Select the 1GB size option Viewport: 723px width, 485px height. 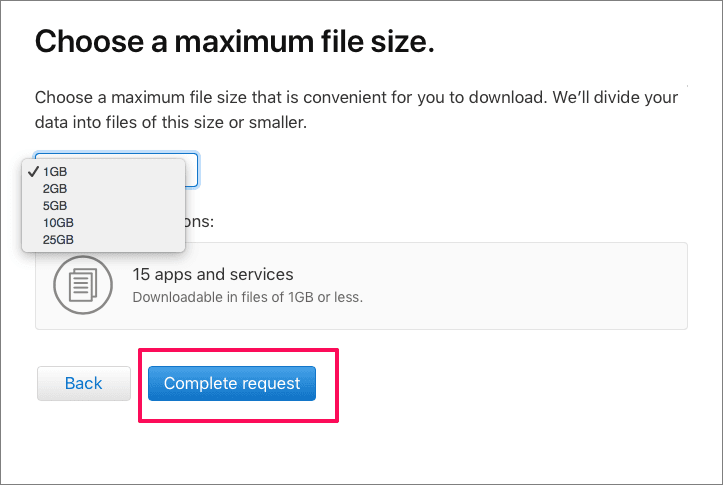coord(56,171)
